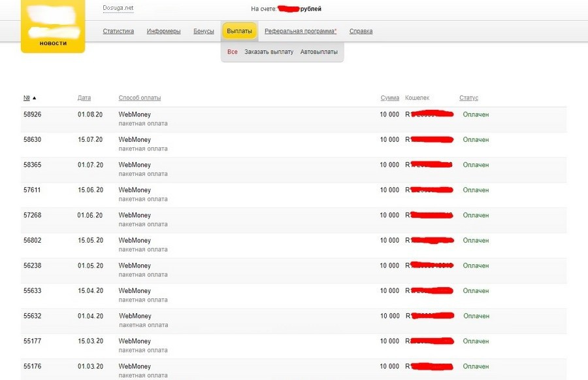588x380 pixels.
Task: Click Заказать выплату submenu link
Action: coord(269,52)
